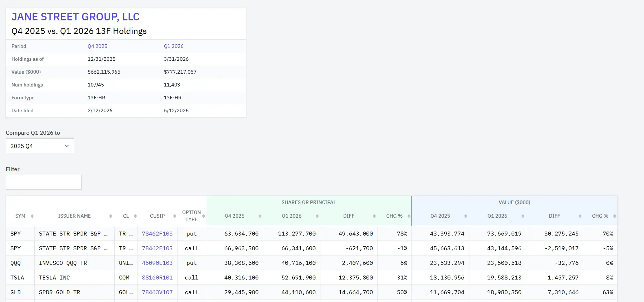Click sort arrows for shares Q4 2025 column

pyautogui.click(x=260, y=216)
